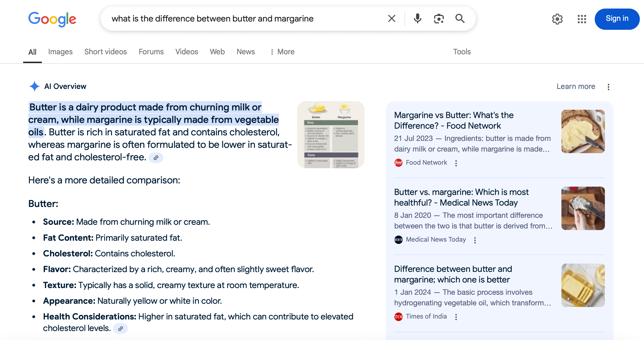Open the AI Overview three-dot menu
644x340 pixels.
point(609,87)
